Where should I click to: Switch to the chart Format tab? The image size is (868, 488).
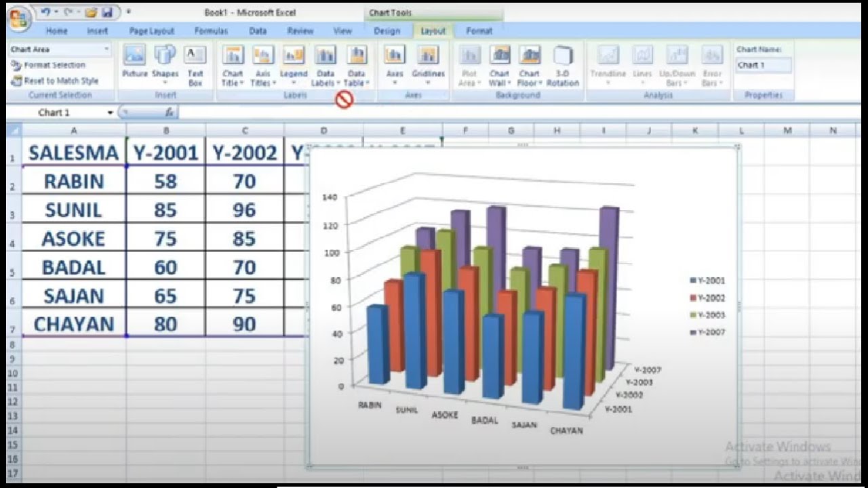click(x=479, y=31)
